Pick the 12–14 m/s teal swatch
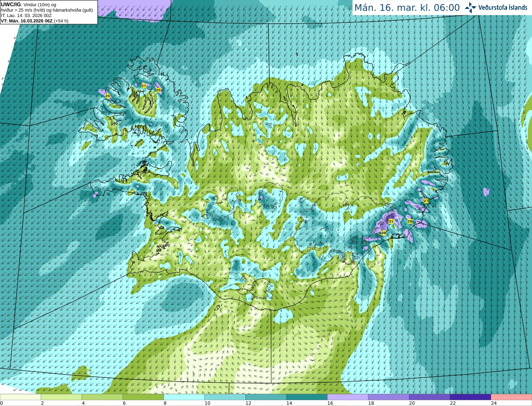The width and height of the screenshot is (532, 406). pyautogui.click(x=266, y=397)
